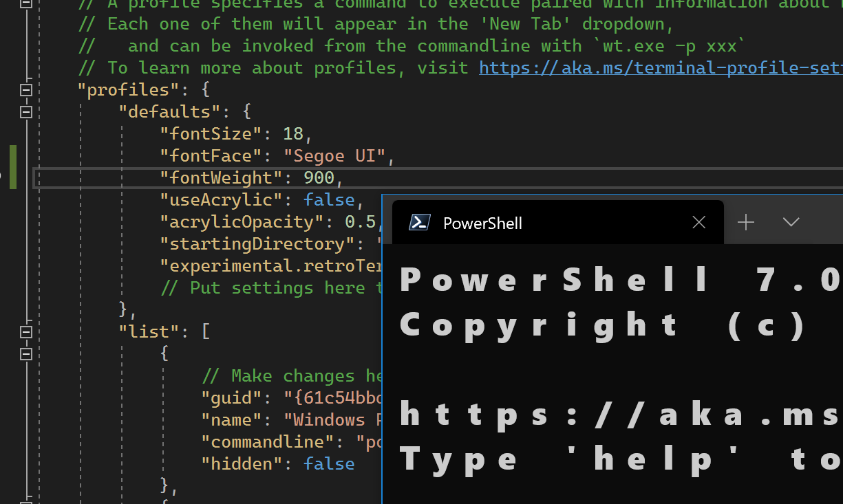Click the "guid" key in the list entry
Viewport: 843px width, 504px height.
pyautogui.click(x=232, y=397)
